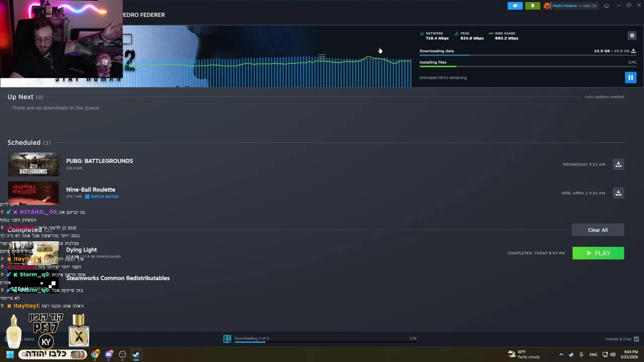Click the Dying Light title
644x362 pixels.
(82, 250)
